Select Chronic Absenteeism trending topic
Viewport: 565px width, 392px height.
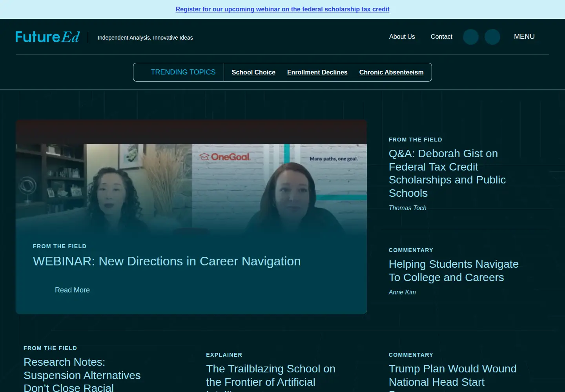[x=391, y=72]
